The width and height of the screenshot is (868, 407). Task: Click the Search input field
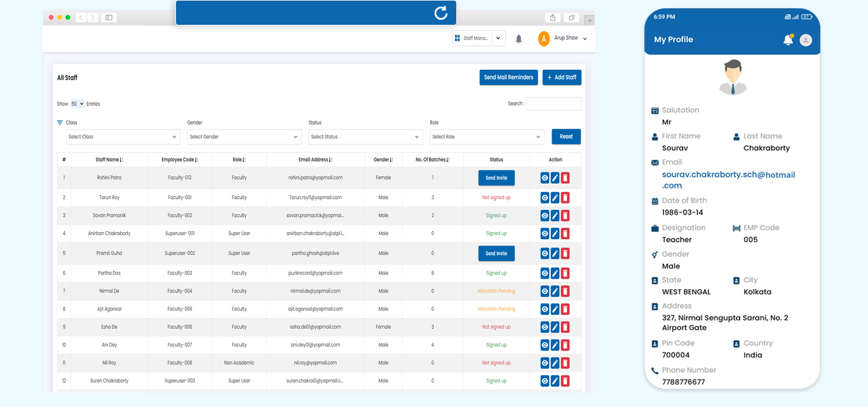click(553, 104)
